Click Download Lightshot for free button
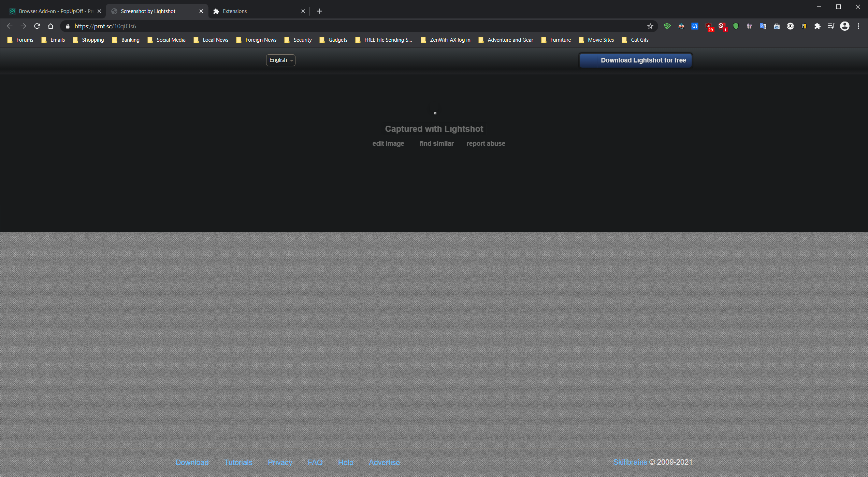Viewport: 868px width, 477px height. (x=636, y=60)
